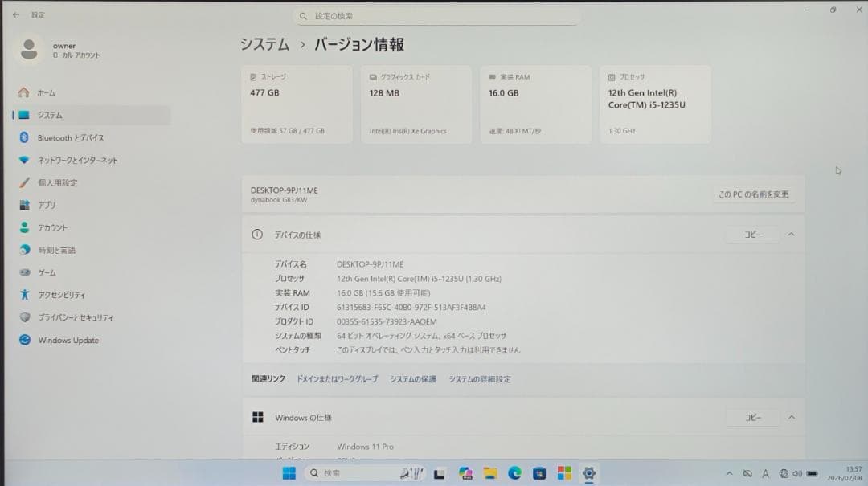Open プライバシーとセキュリティ settings

pos(75,317)
